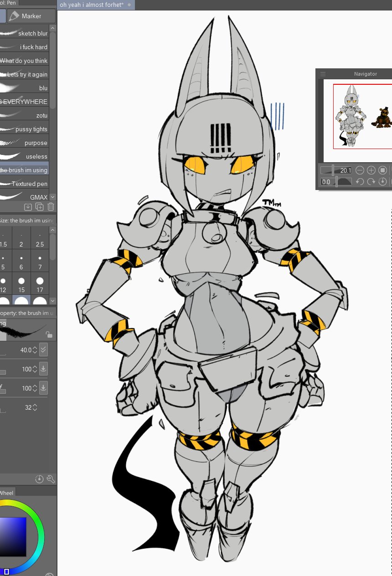Open sub tool detail wrench icon
The height and width of the screenshot is (576, 392).
point(51,479)
